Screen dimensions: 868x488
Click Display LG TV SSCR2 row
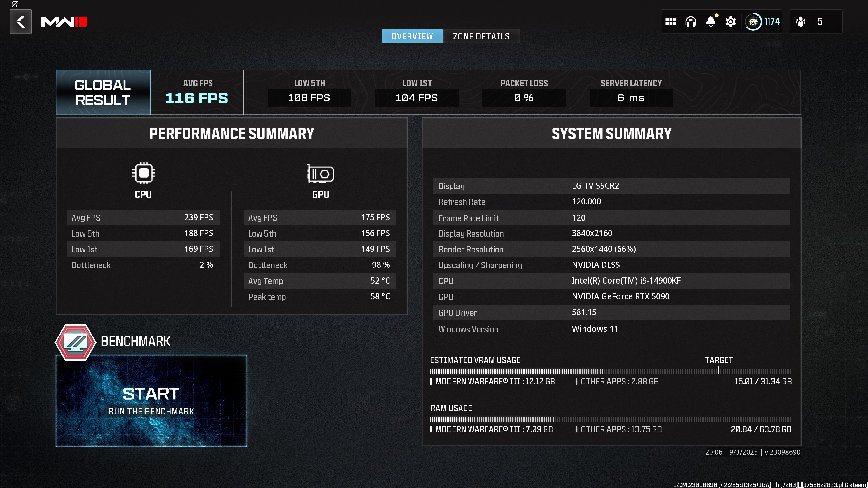(611, 186)
